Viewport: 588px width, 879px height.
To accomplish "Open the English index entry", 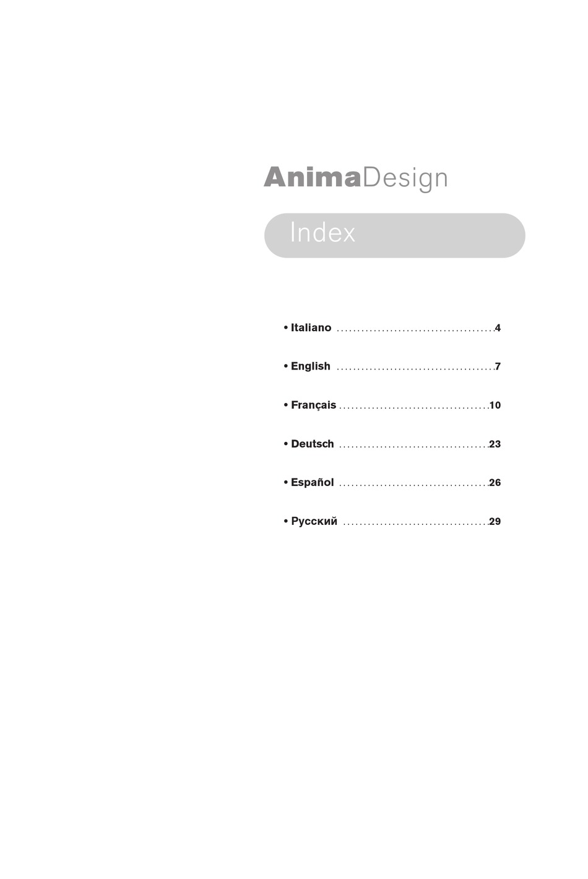I will point(311,366).
